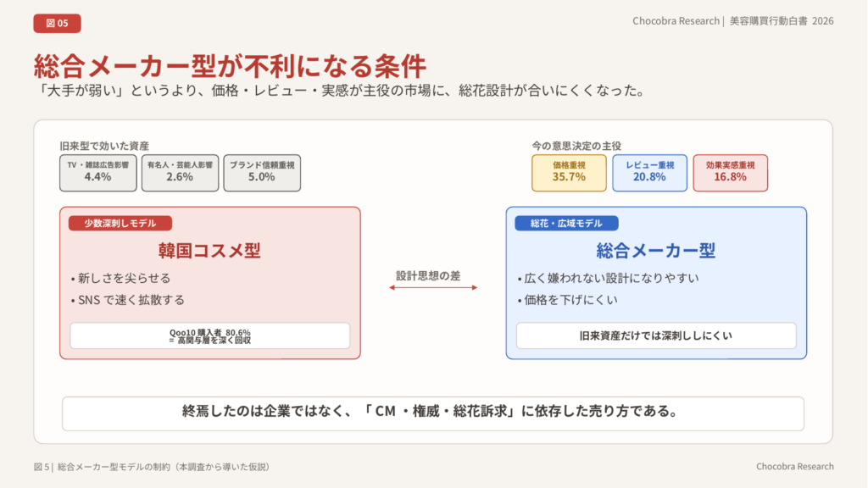
Task: Select the blue 総合メーカー型 card heading
Action: [655, 251]
